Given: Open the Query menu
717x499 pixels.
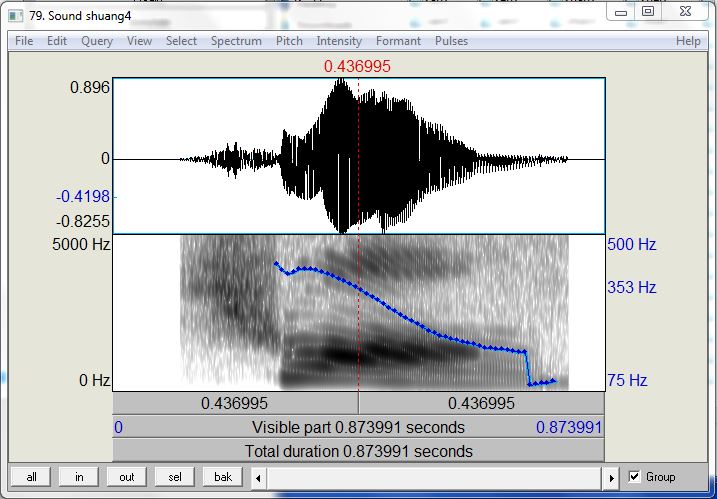Looking at the screenshot, I should point(97,41).
